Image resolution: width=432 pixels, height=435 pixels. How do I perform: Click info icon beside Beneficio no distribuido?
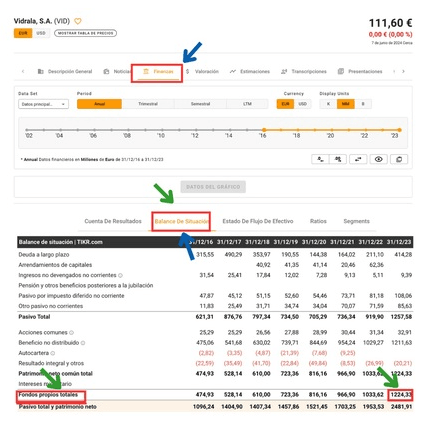(83, 343)
